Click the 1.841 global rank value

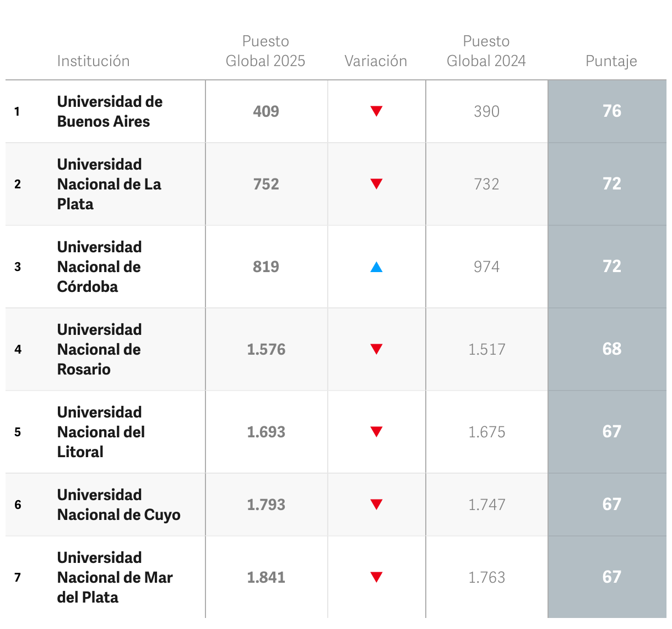coord(266,577)
